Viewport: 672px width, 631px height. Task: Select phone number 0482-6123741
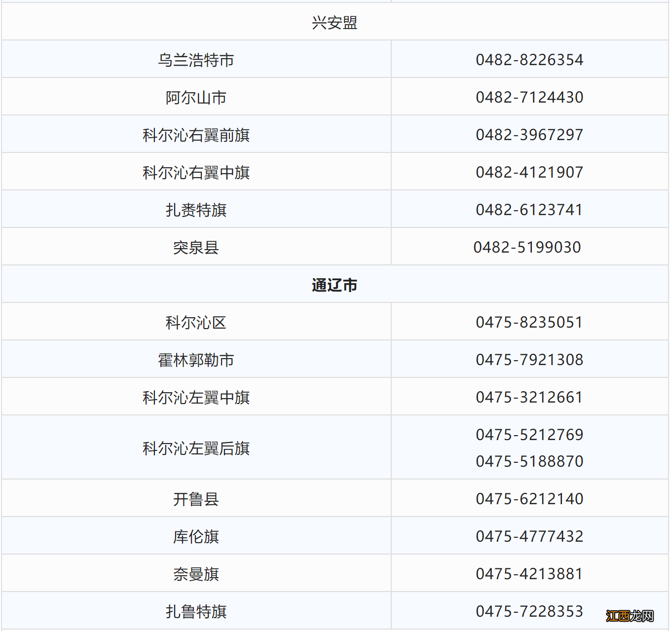[x=529, y=210]
